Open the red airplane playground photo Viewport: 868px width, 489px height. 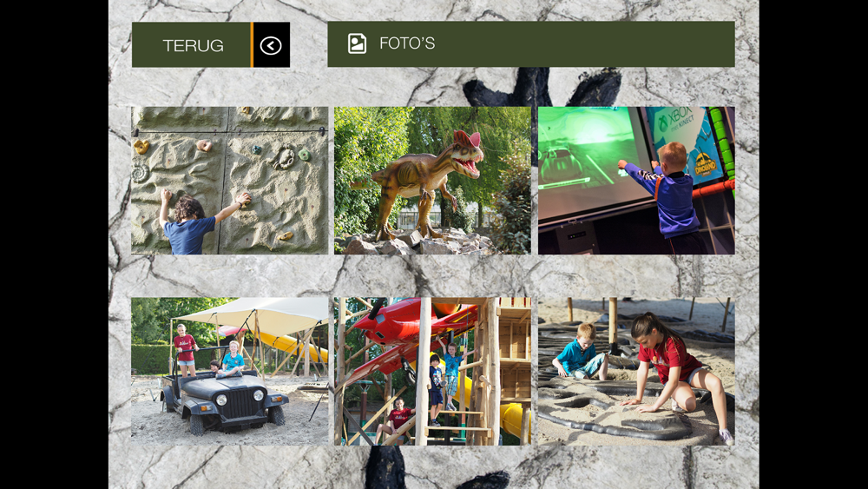pyautogui.click(x=432, y=371)
